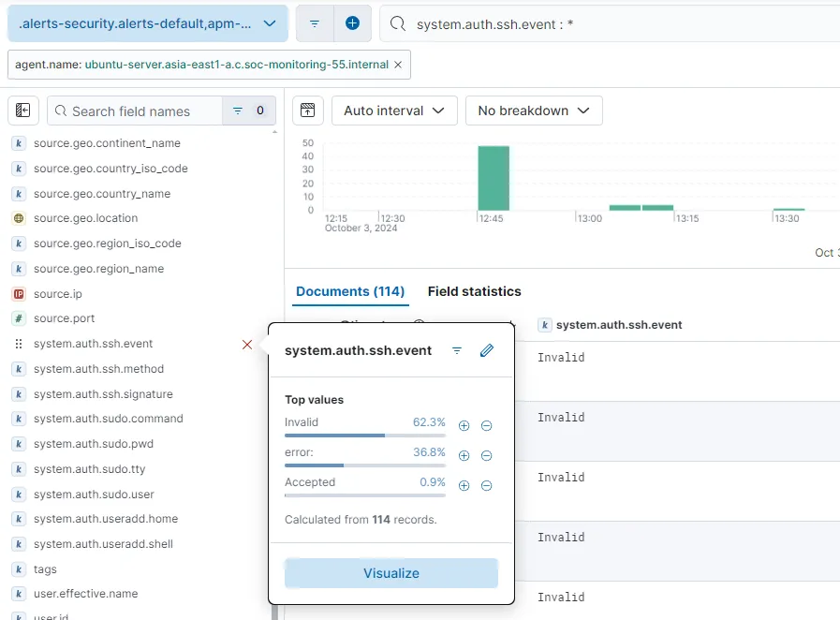Remove the agent.name filter pill
This screenshot has height=620, width=840.
tap(398, 65)
